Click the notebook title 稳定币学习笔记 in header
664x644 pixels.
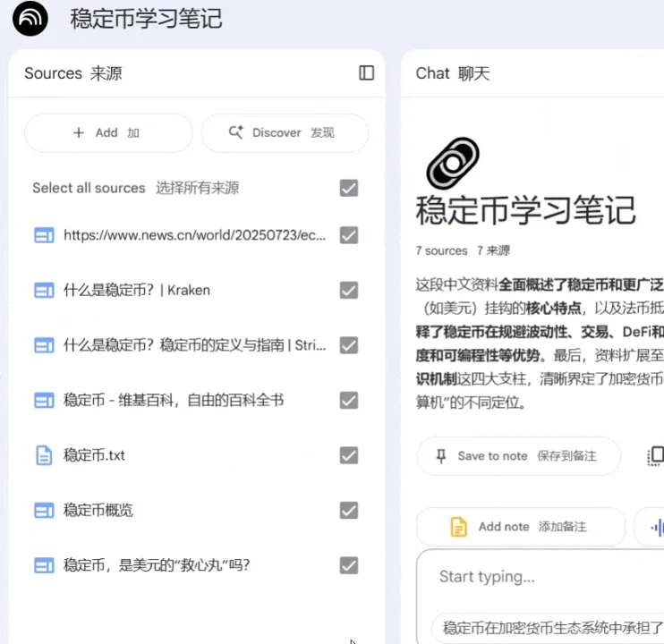coord(146,19)
